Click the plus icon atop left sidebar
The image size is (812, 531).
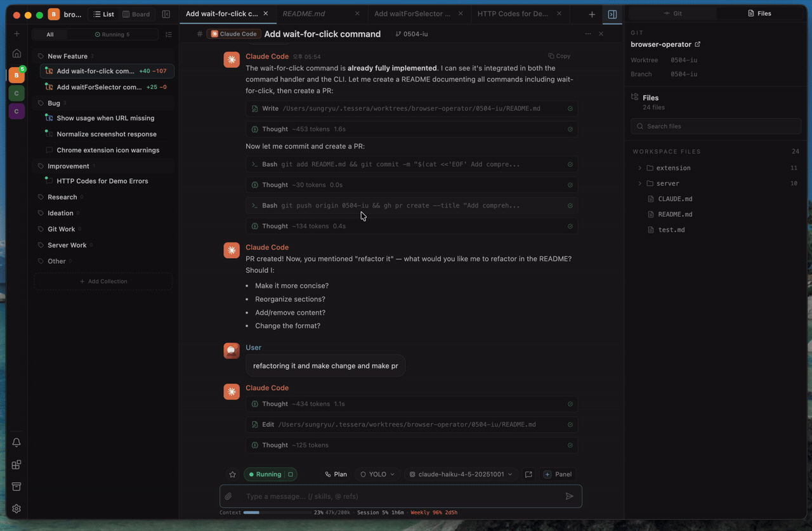16,34
